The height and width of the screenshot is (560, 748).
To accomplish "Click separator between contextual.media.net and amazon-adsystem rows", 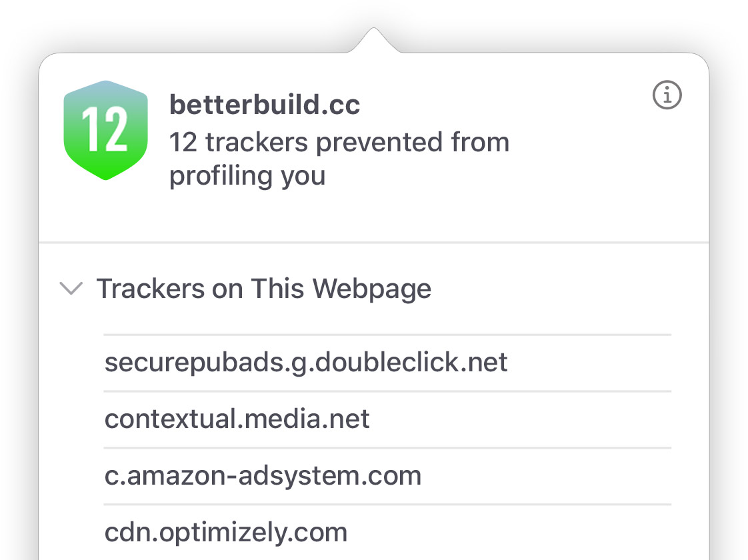I will (x=387, y=448).
